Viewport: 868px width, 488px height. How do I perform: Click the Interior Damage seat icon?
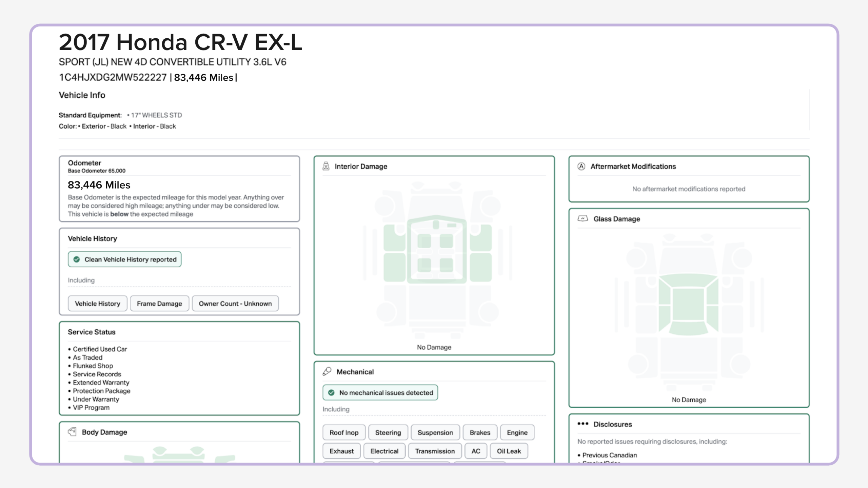[326, 166]
